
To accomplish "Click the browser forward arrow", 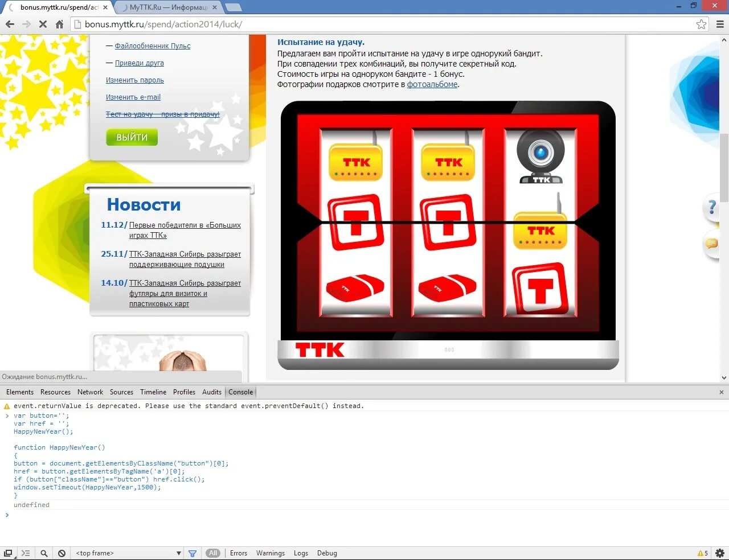I will [x=26, y=24].
